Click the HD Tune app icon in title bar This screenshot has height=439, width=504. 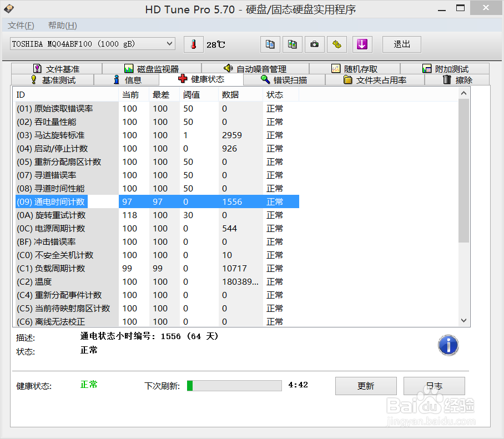coord(9,9)
